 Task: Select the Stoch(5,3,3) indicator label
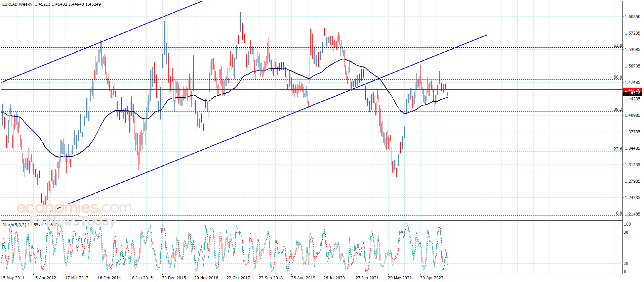[14, 225]
